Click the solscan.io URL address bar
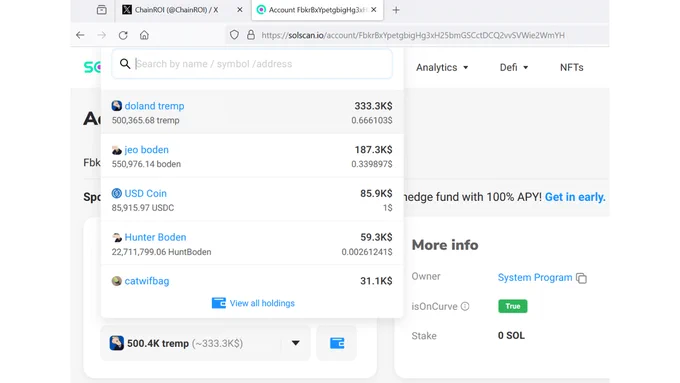The width and height of the screenshot is (680, 383). point(413,35)
